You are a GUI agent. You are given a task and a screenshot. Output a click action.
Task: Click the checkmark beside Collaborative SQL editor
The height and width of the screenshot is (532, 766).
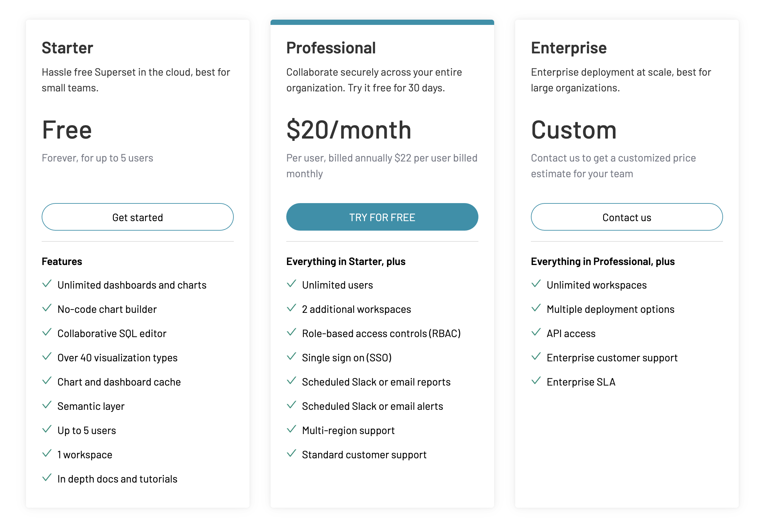point(47,332)
